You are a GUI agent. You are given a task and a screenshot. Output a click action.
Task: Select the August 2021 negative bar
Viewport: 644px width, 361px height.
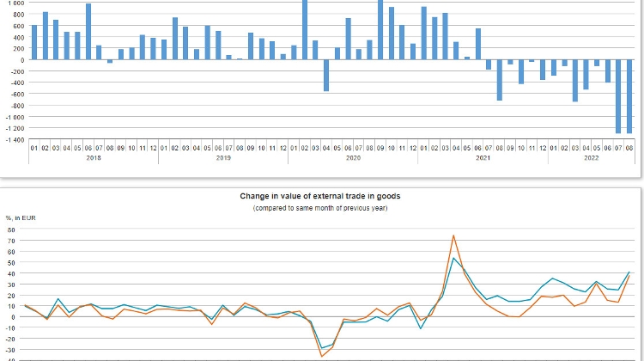(499, 80)
